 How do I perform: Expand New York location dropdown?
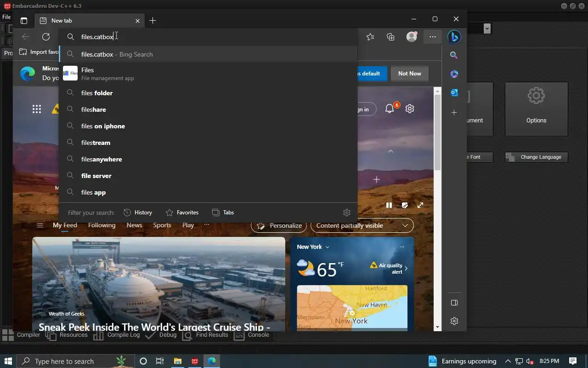(x=313, y=247)
